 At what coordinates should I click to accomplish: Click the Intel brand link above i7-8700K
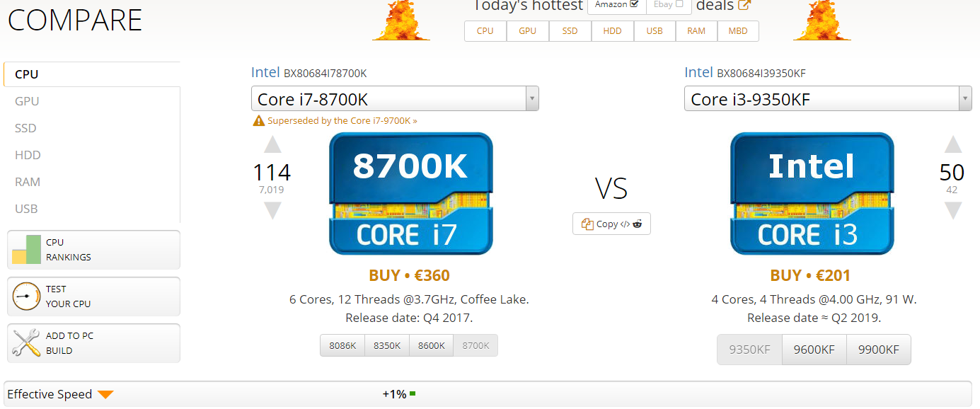(x=265, y=72)
